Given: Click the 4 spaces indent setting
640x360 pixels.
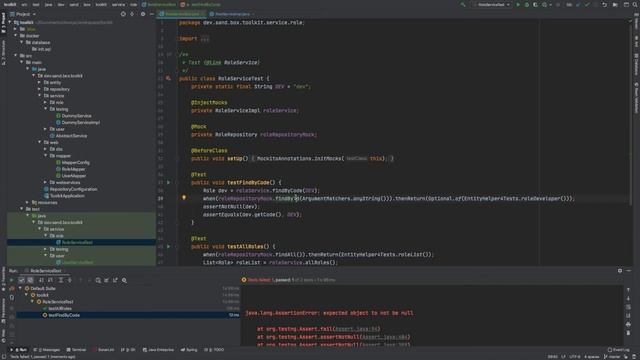Looking at the screenshot, I should (x=591, y=357).
